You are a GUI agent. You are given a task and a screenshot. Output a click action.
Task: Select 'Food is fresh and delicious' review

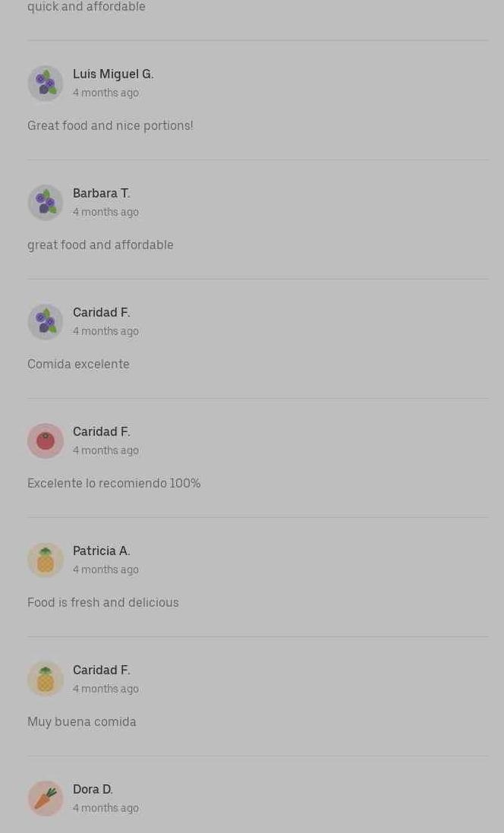103,602
